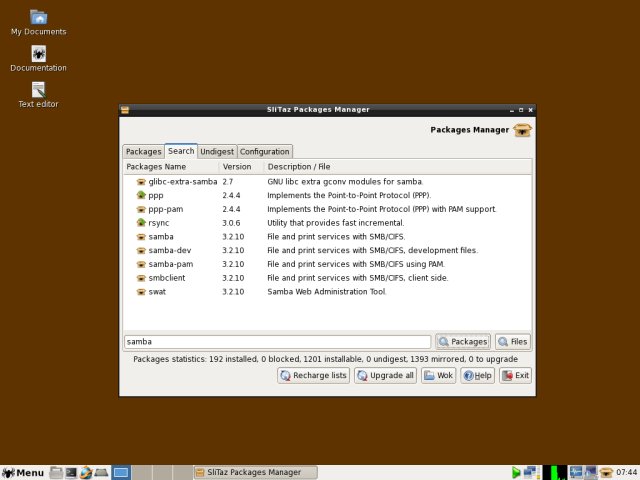Select the ppp-pam package name

(x=166, y=209)
